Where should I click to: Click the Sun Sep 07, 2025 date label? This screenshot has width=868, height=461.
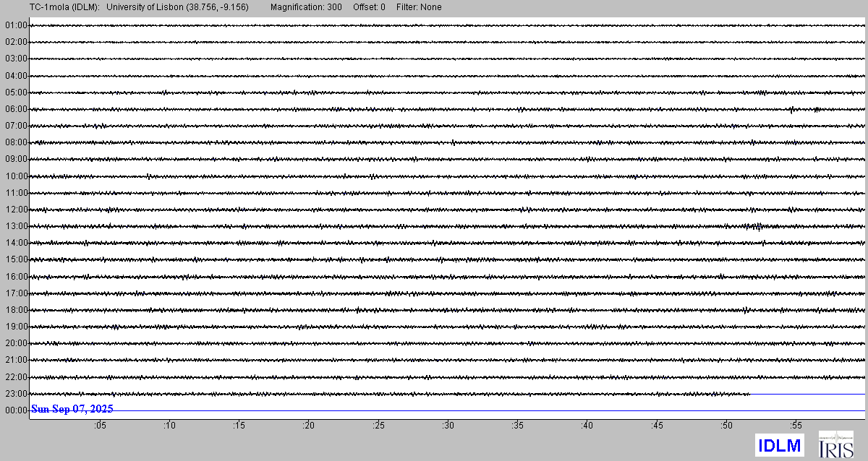[72, 409]
